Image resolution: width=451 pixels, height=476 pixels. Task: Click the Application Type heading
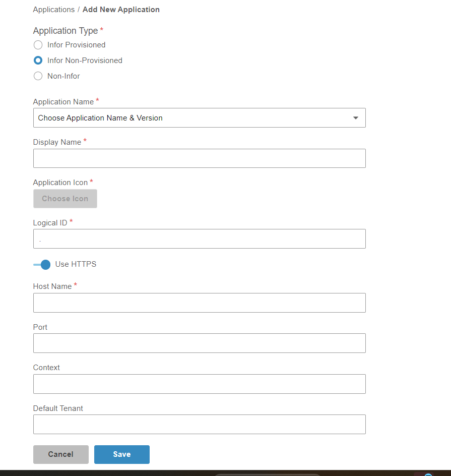(66, 31)
